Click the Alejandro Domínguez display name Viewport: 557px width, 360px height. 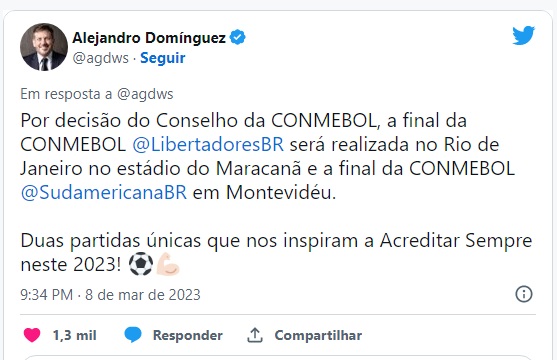tap(149, 38)
